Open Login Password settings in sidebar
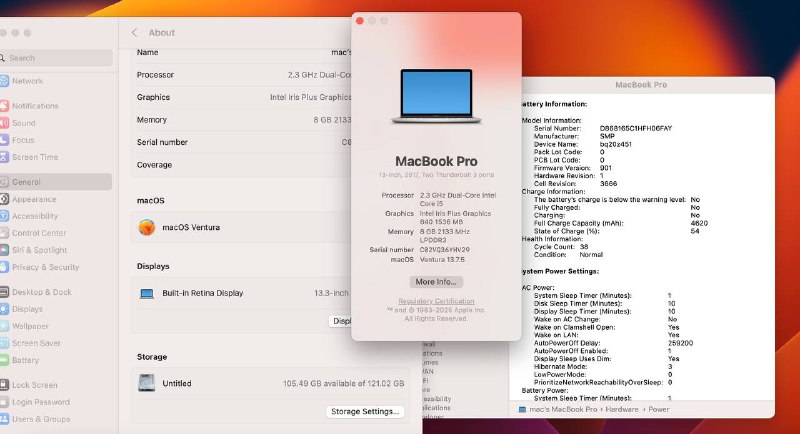Screen dimensions: 800x434 tap(40, 402)
